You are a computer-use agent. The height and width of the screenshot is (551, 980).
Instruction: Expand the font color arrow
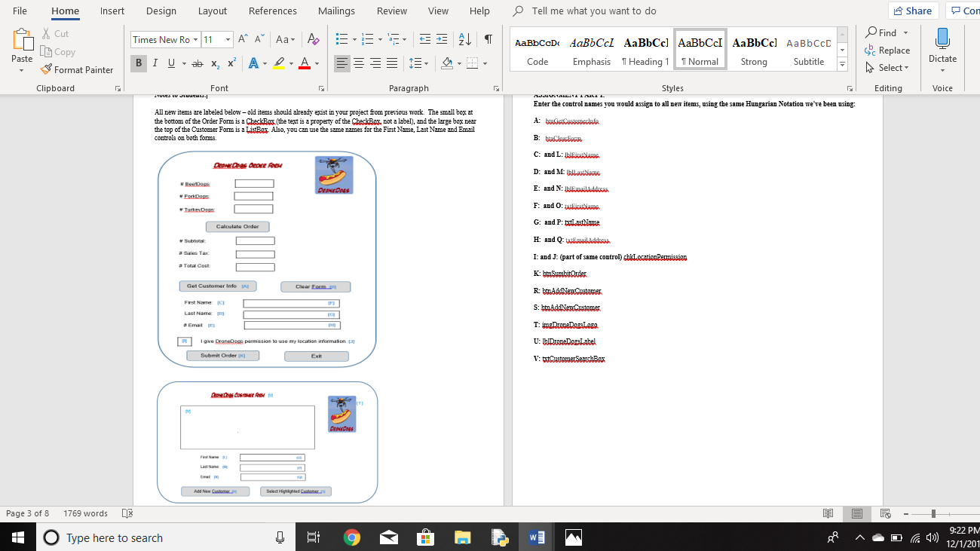[x=317, y=63]
